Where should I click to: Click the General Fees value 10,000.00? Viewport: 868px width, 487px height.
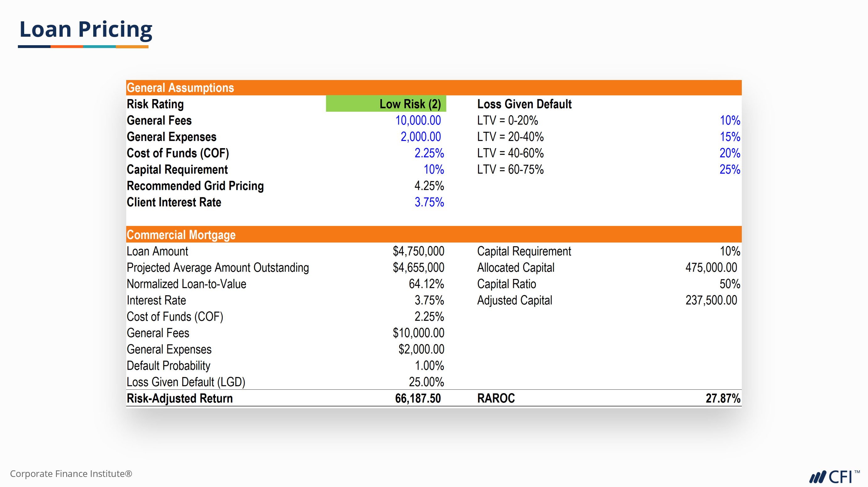(x=418, y=120)
